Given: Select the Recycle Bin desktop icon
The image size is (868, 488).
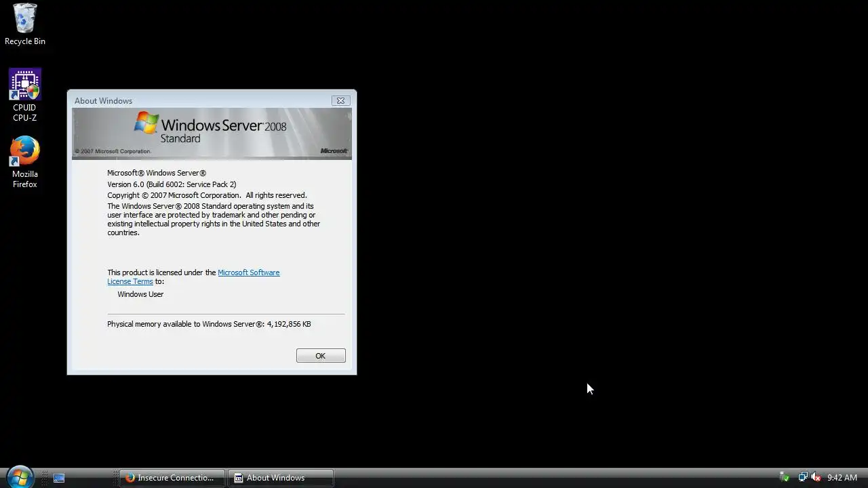Looking at the screenshot, I should [x=25, y=24].
